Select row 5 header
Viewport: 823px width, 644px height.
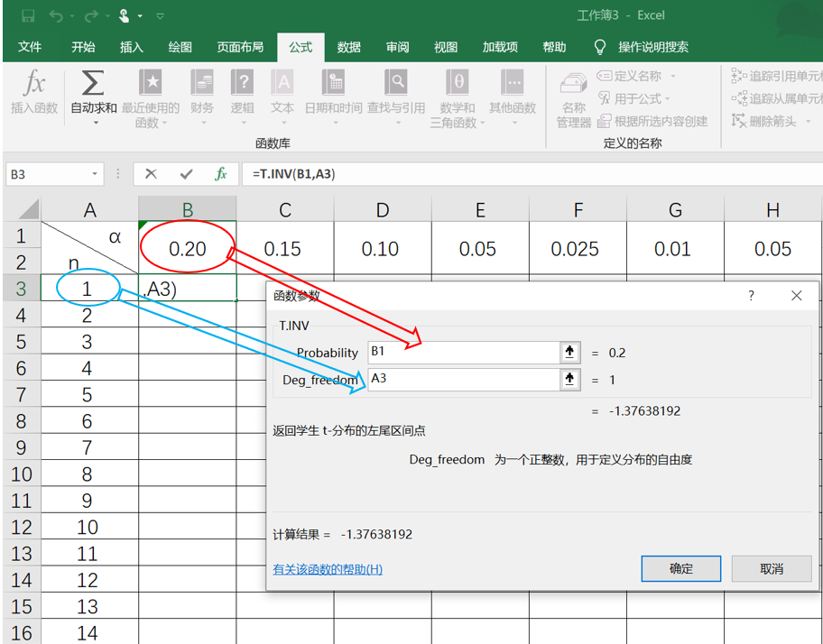pyautogui.click(x=21, y=342)
